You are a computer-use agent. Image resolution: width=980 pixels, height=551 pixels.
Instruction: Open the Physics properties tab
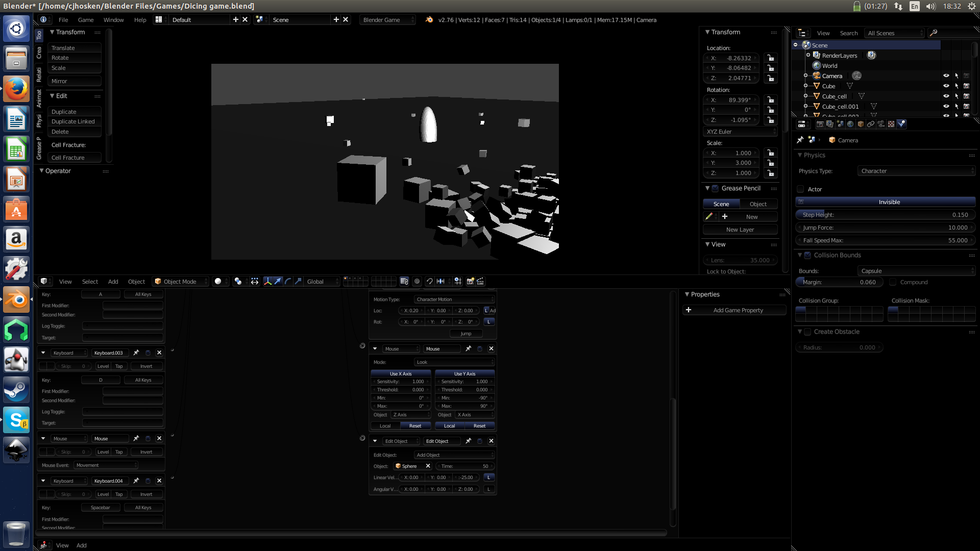tap(901, 124)
